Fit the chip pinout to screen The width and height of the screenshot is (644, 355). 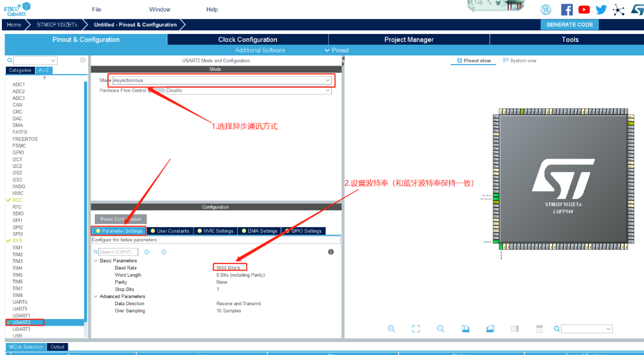416,329
